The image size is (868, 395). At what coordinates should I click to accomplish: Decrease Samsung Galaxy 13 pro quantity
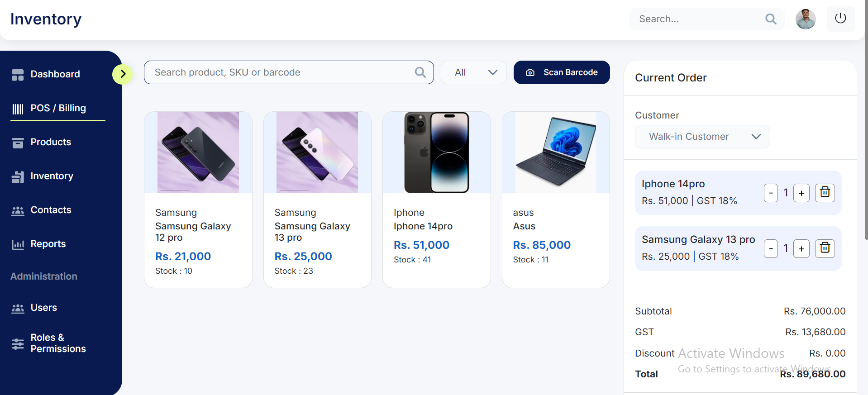771,249
